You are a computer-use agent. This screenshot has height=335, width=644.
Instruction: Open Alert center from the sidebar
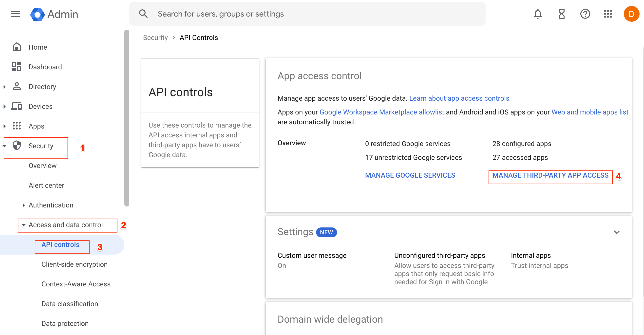46,185
